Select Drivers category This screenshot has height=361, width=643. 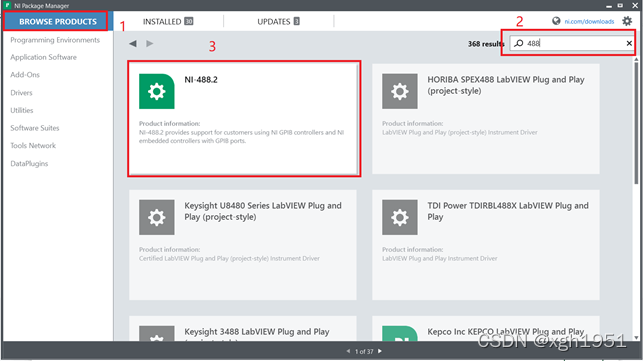click(x=21, y=93)
